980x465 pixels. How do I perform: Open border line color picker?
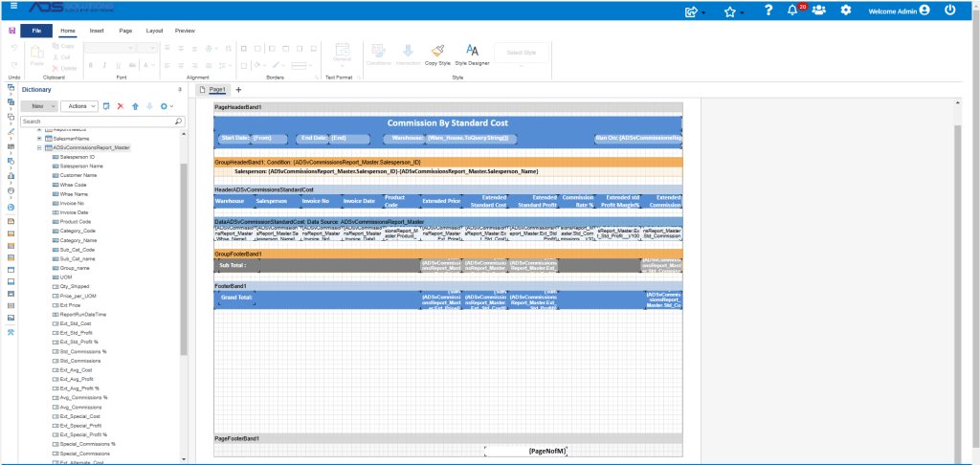pyautogui.click(x=278, y=65)
